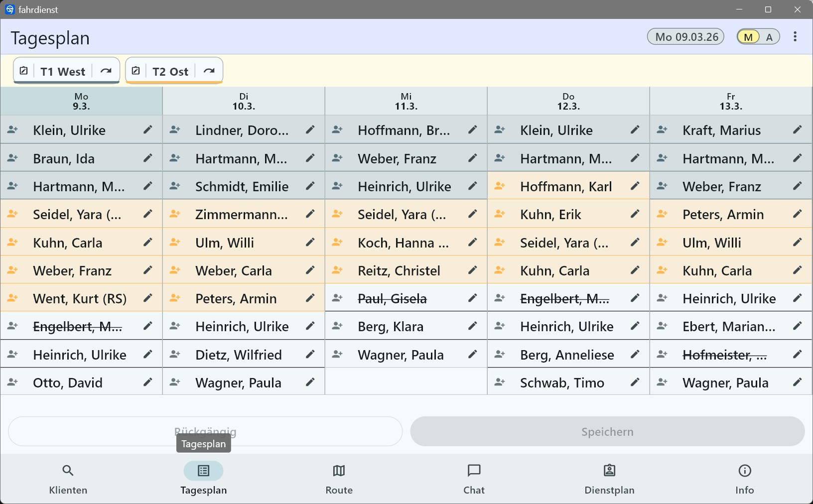Go to the Klienten tab

click(x=68, y=479)
